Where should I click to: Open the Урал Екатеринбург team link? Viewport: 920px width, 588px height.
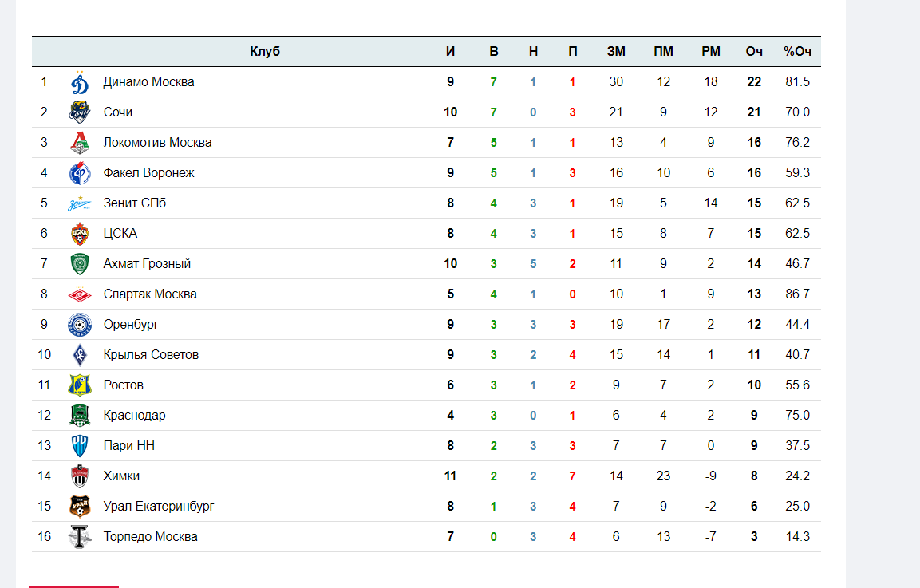coord(159,507)
